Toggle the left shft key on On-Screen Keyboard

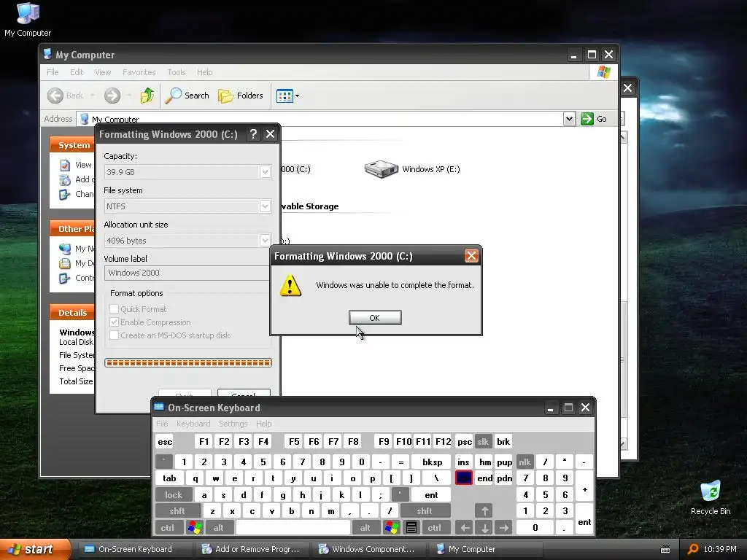177,511
